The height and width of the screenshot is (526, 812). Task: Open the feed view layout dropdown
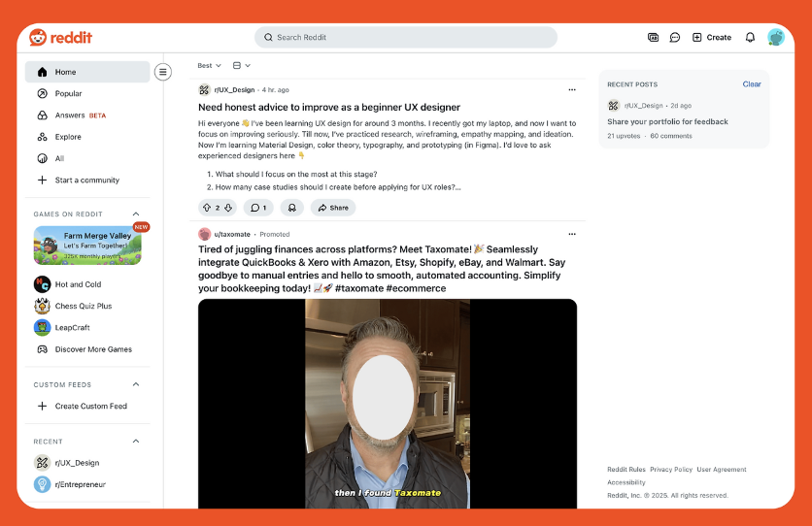(x=242, y=66)
